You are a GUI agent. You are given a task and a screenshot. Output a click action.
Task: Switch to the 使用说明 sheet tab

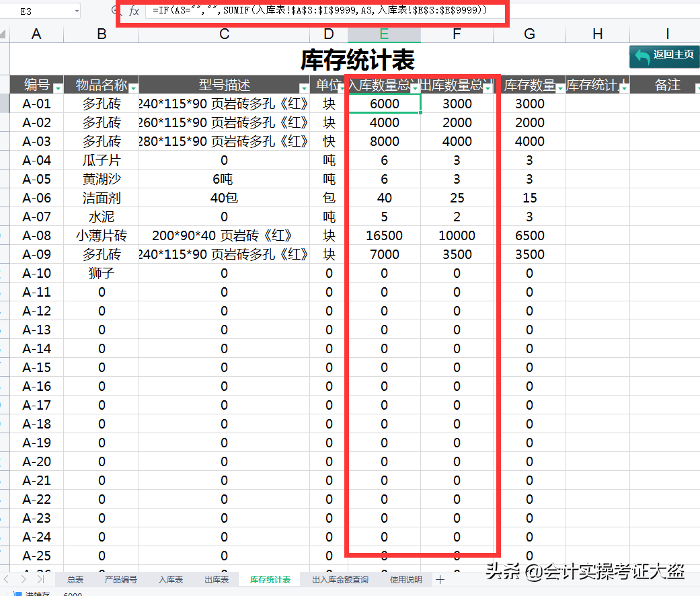405,579
